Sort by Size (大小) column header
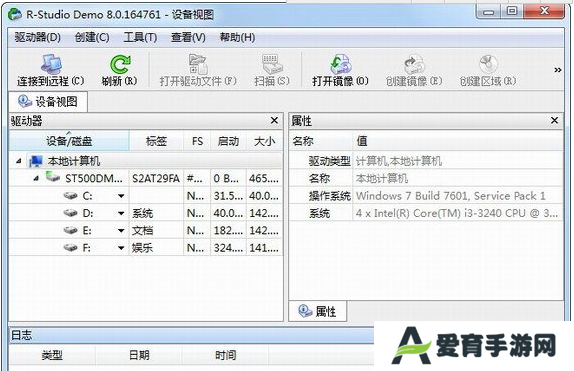574x371 pixels. [x=265, y=141]
